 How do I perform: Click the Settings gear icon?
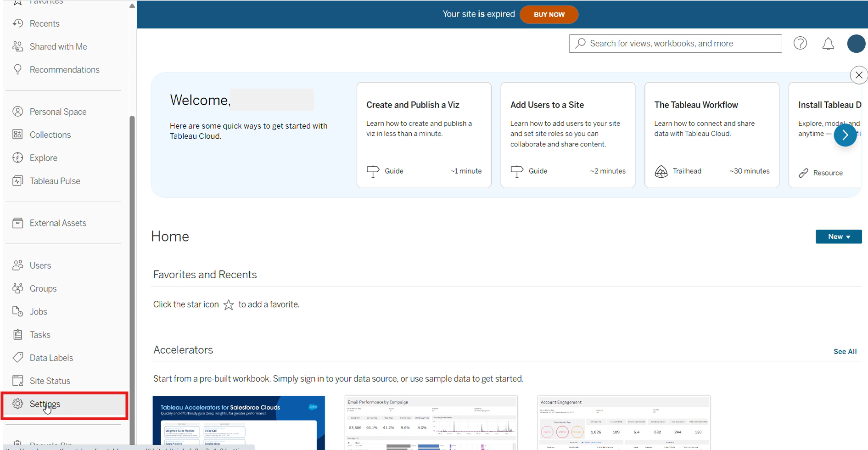18,404
